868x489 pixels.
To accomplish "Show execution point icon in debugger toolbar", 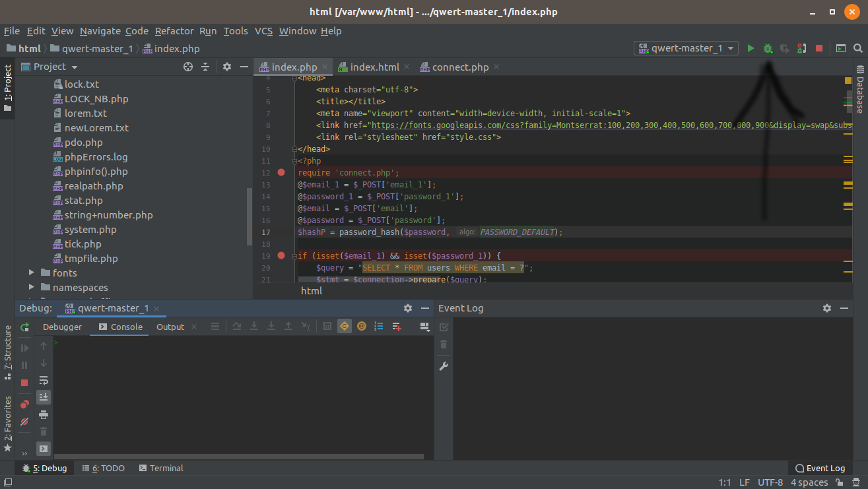I will 215,327.
